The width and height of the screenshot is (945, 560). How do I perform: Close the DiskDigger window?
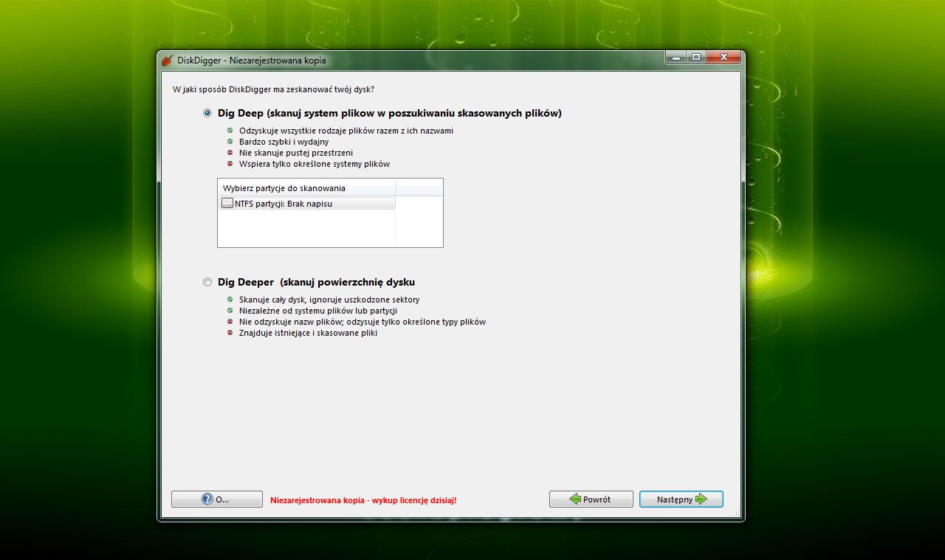(724, 58)
